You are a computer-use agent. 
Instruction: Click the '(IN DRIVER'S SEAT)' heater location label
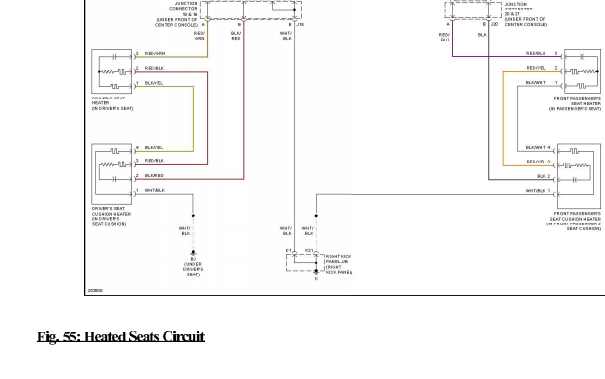tap(112, 108)
